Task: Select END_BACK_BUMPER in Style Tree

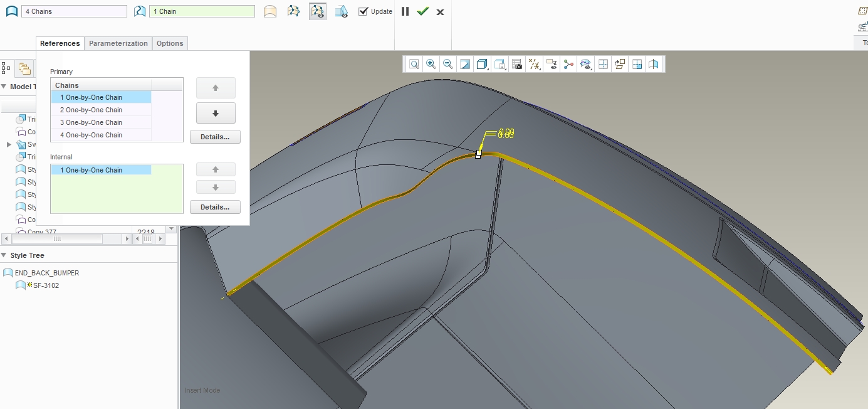Action: pyautogui.click(x=46, y=273)
